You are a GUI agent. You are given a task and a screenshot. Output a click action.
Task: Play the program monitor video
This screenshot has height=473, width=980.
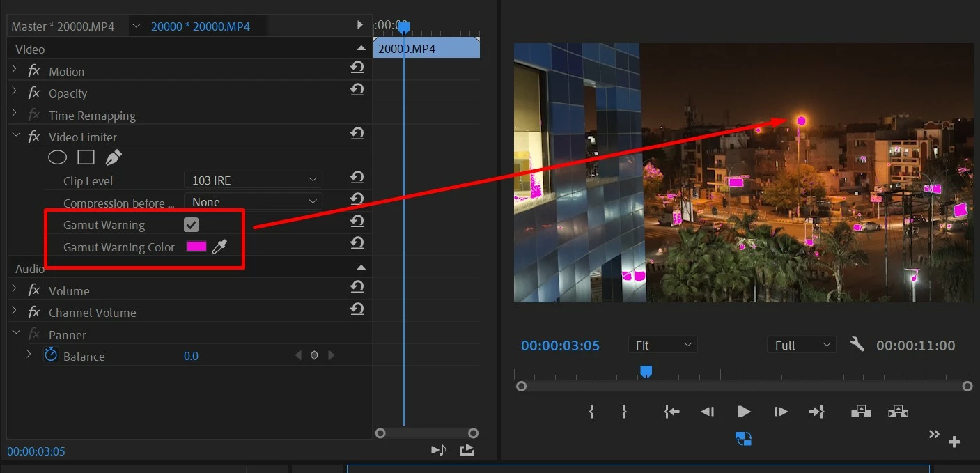coord(744,412)
